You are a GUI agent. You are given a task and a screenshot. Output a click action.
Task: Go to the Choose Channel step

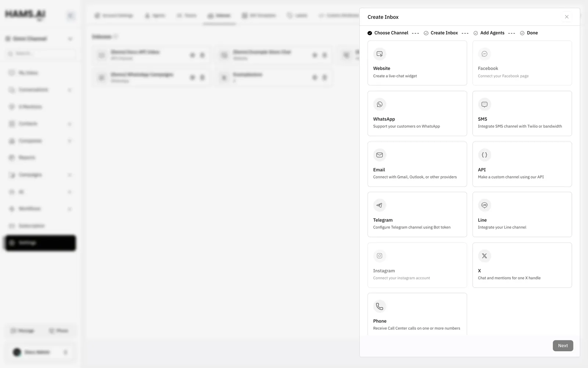391,33
